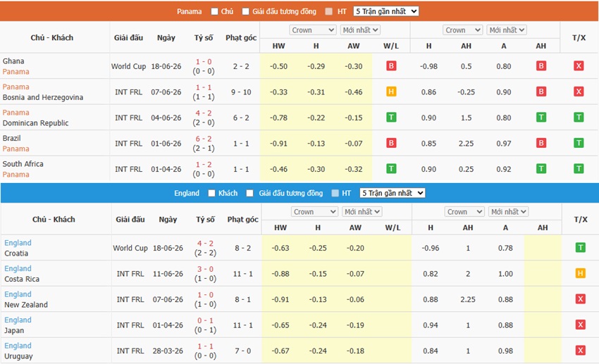The height and width of the screenshot is (364, 599).
Task: Open Bosnia and Herzegovina team link
Action: [x=43, y=97]
